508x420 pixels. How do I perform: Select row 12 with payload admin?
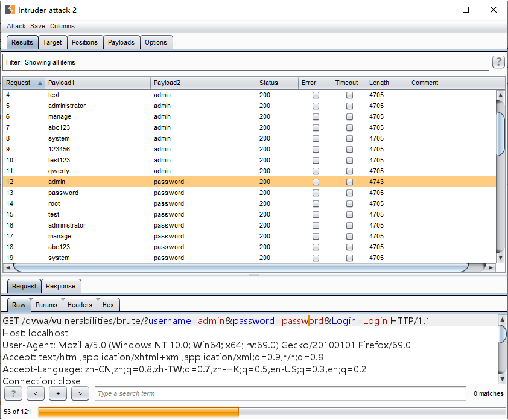click(x=249, y=182)
